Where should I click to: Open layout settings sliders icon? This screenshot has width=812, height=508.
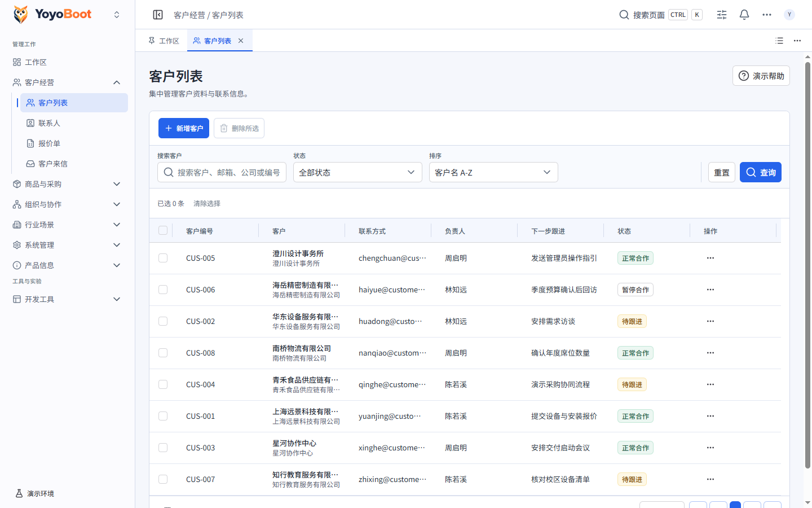pyautogui.click(x=722, y=15)
